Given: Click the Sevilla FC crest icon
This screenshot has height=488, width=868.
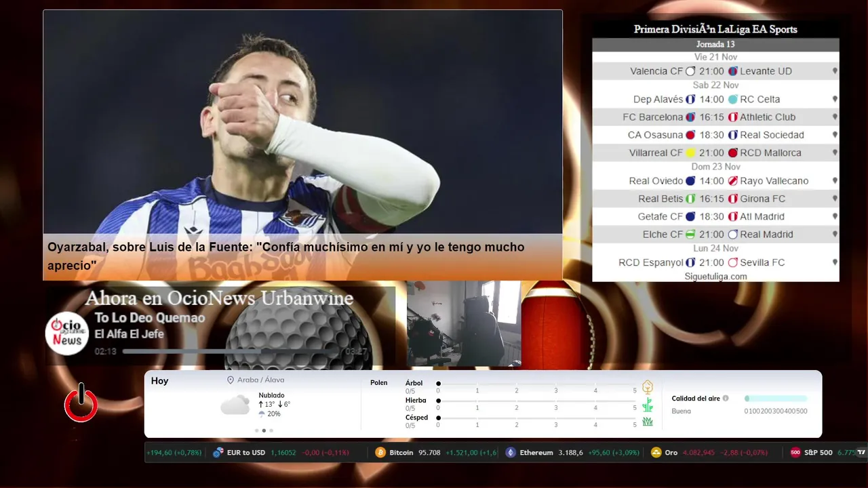Looking at the screenshot, I should tap(732, 263).
